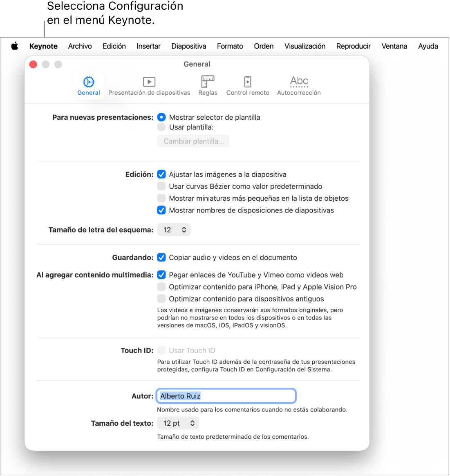Open the Control remoto pane icon
Screen dimensions: 450x476
pos(248,81)
